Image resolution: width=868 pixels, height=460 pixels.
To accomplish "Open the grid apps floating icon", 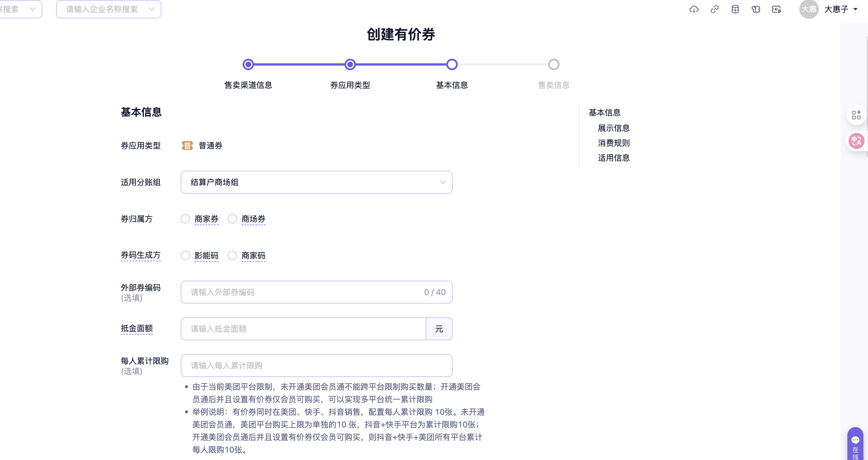I will coord(856,115).
